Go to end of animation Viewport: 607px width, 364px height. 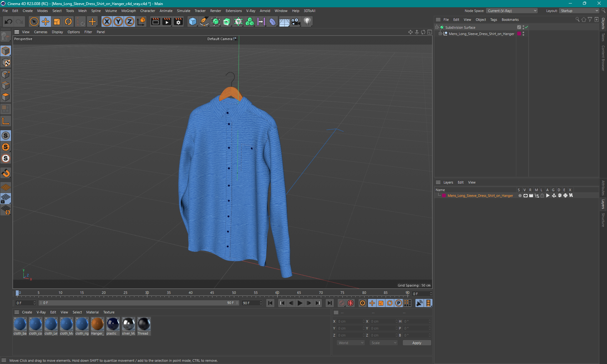pyautogui.click(x=330, y=303)
